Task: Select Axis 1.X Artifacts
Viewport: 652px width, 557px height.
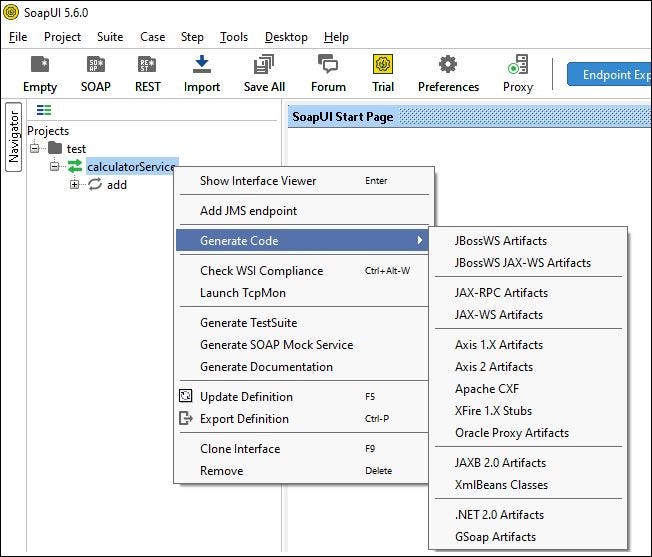Action: (528, 345)
